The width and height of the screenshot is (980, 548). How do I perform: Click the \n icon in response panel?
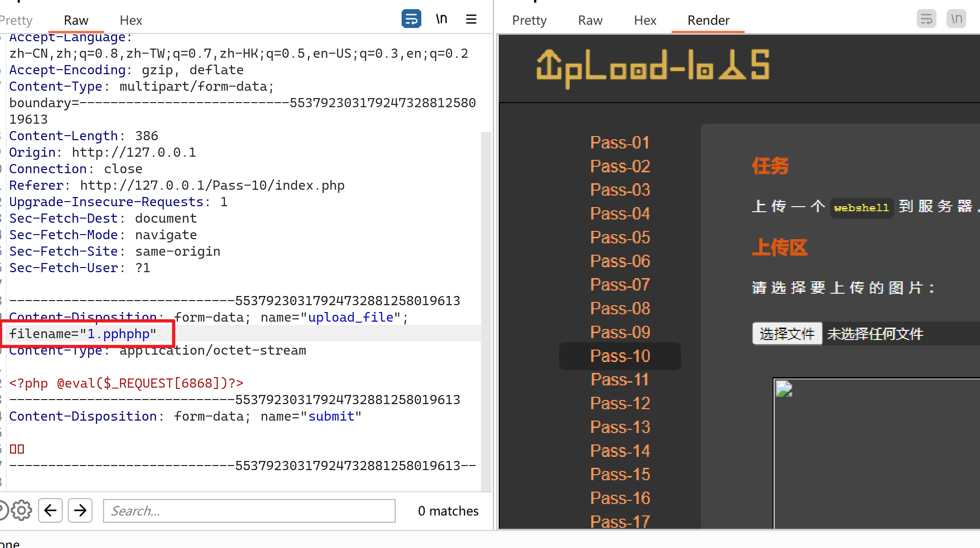click(956, 19)
